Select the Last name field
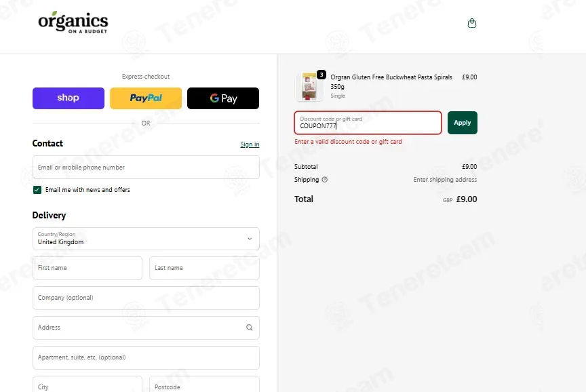This screenshot has width=586, height=392. (204, 268)
